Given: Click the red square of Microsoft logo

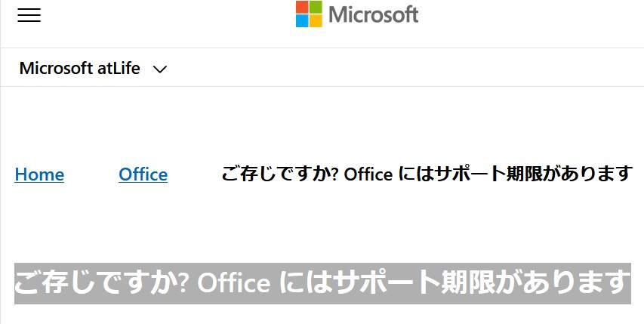Looking at the screenshot, I should click(x=302, y=7).
